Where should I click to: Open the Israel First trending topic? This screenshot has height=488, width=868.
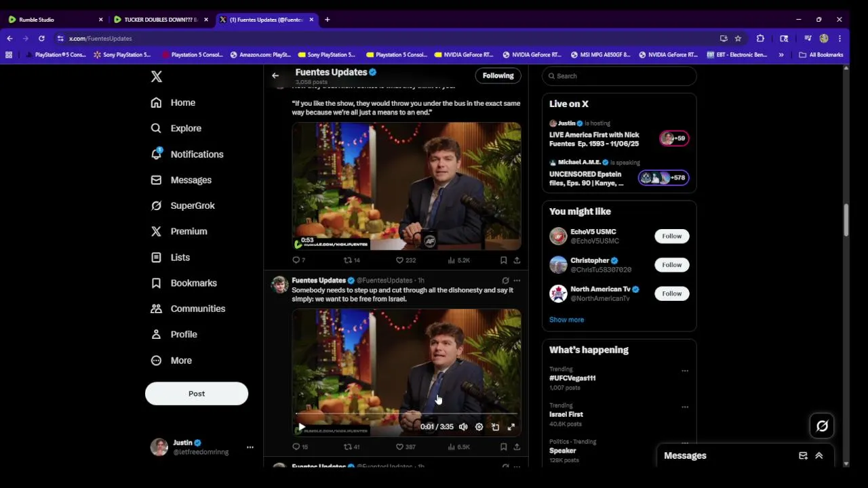point(566,414)
